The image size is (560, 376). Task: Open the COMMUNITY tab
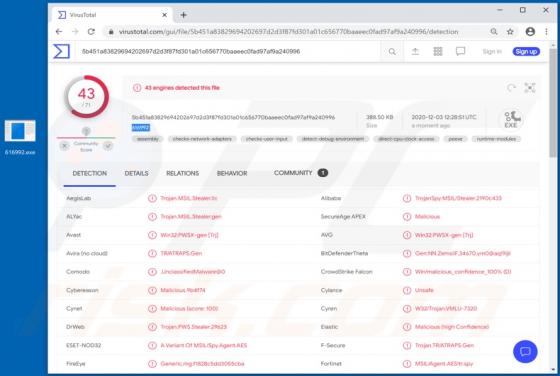(301, 173)
